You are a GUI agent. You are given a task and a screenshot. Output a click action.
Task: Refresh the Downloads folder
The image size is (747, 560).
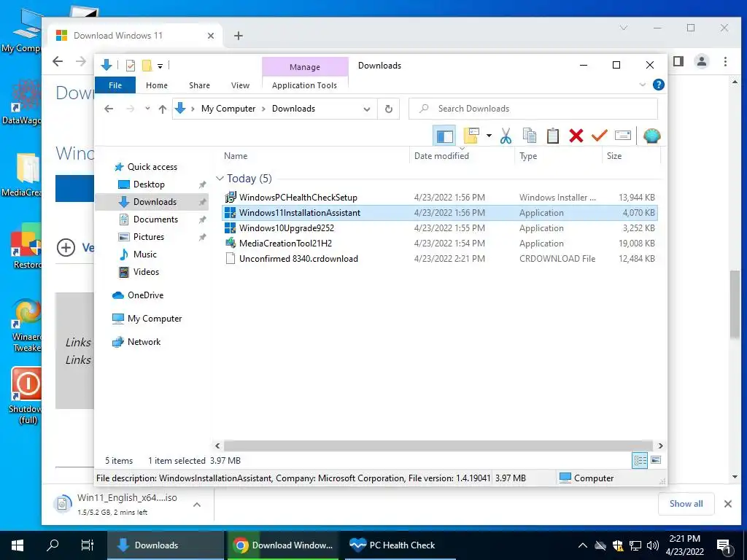pyautogui.click(x=389, y=109)
